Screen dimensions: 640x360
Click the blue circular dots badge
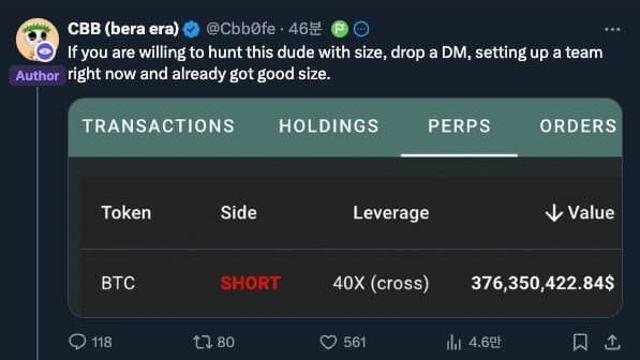point(361,29)
